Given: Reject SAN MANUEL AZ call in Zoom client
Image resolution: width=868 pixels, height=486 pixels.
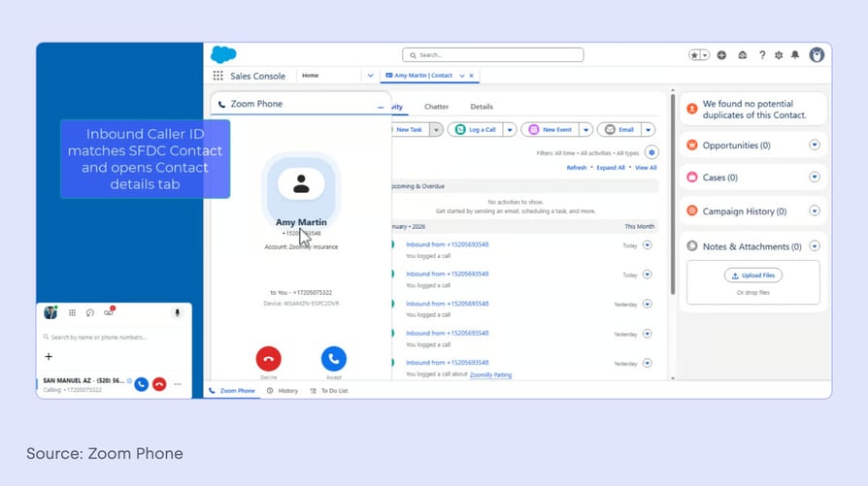Looking at the screenshot, I should tap(159, 384).
